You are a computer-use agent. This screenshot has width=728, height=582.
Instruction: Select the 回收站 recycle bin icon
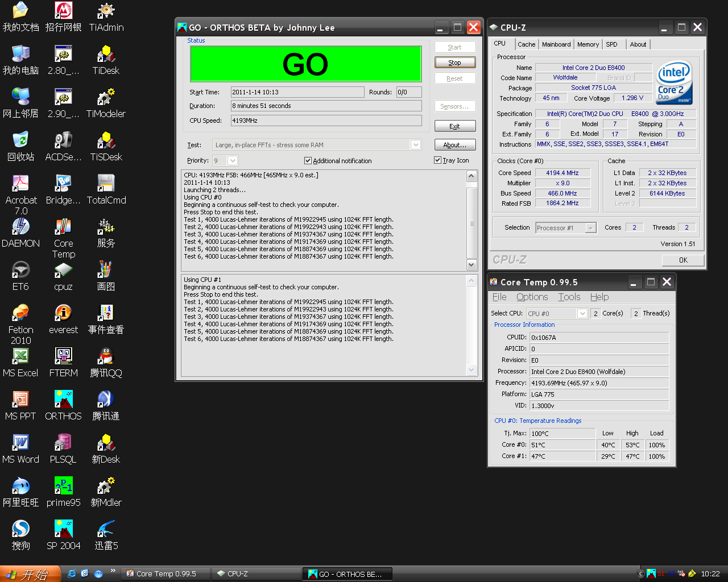(x=20, y=146)
